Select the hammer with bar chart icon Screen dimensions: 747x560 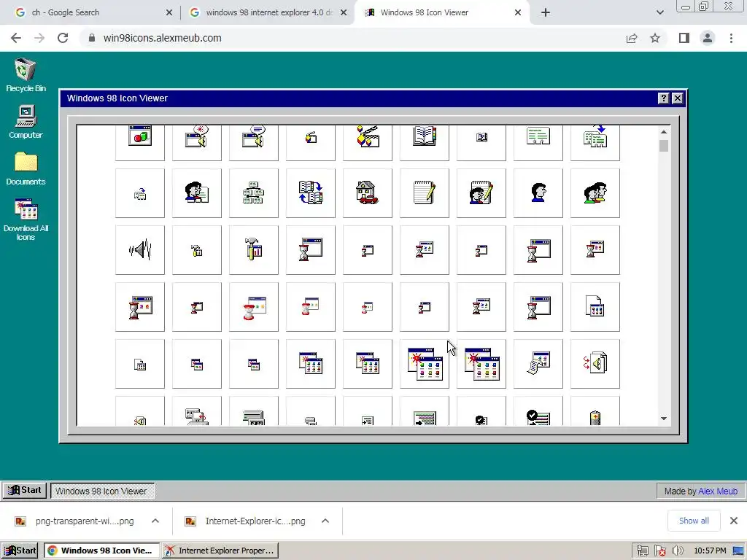tap(253, 249)
